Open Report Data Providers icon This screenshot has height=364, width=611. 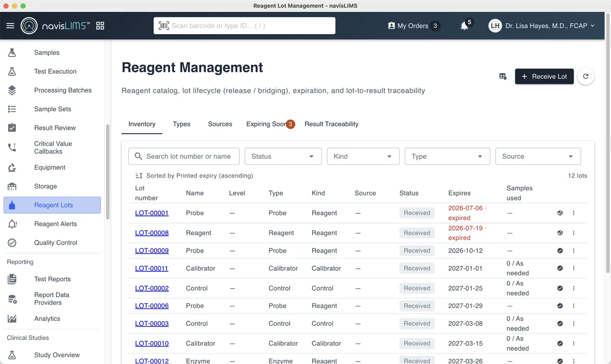tap(12, 299)
